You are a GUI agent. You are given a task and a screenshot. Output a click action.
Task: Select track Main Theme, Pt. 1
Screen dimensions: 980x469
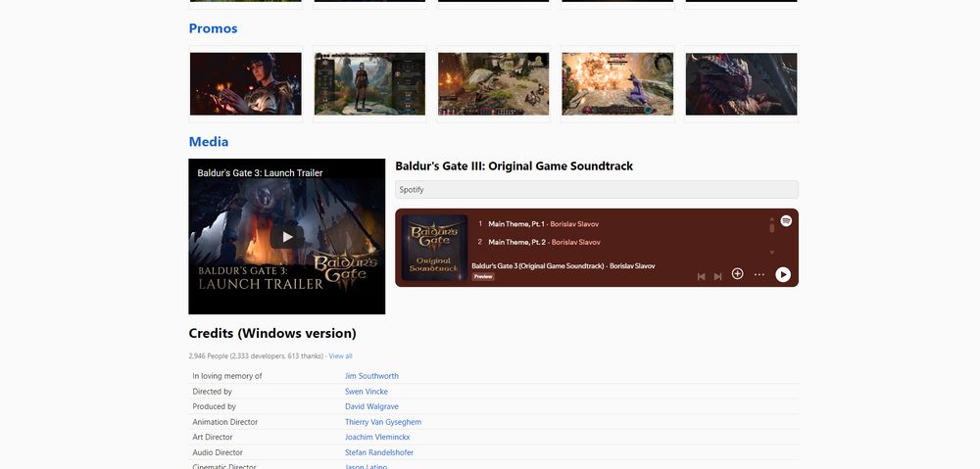tap(516, 223)
